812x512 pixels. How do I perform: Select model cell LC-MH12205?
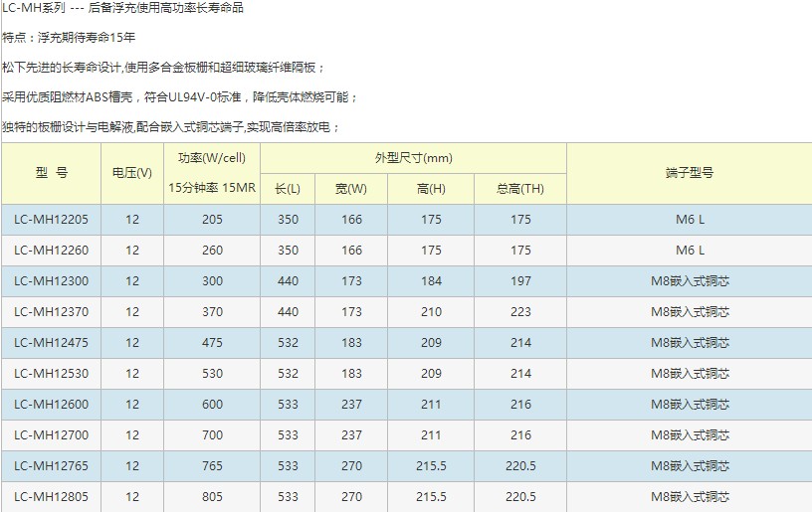[52, 220]
